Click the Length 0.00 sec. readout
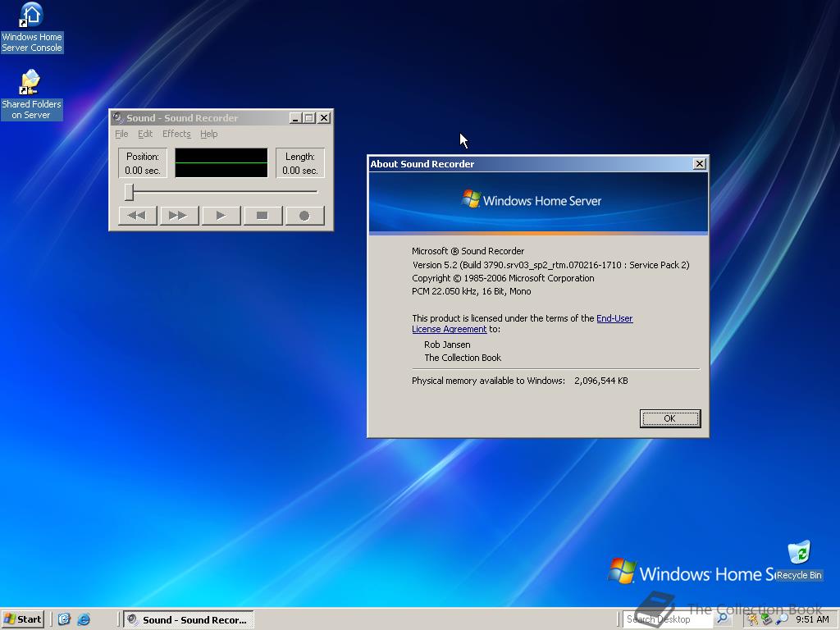This screenshot has width=840, height=630. point(300,163)
